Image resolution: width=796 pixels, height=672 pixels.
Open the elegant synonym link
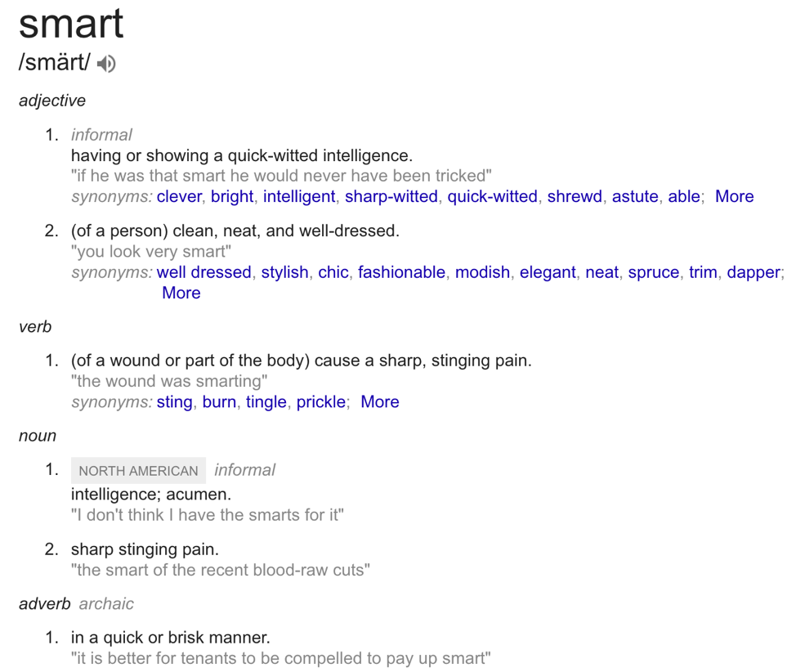tap(548, 272)
